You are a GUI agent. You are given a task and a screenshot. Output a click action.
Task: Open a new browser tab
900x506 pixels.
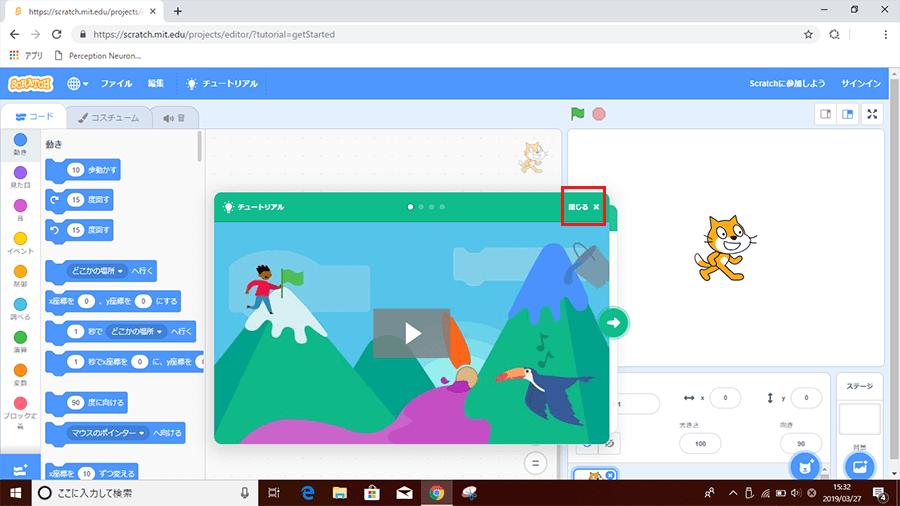(178, 11)
